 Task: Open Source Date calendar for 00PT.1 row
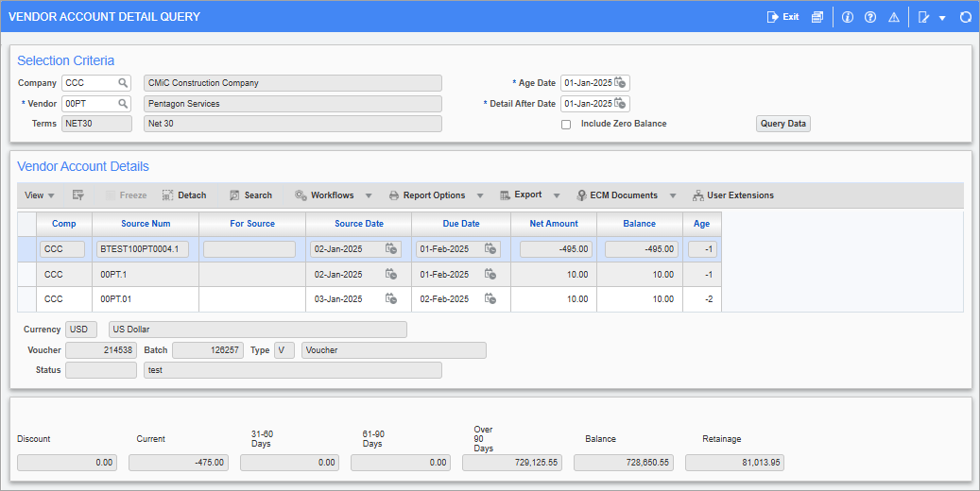(391, 274)
